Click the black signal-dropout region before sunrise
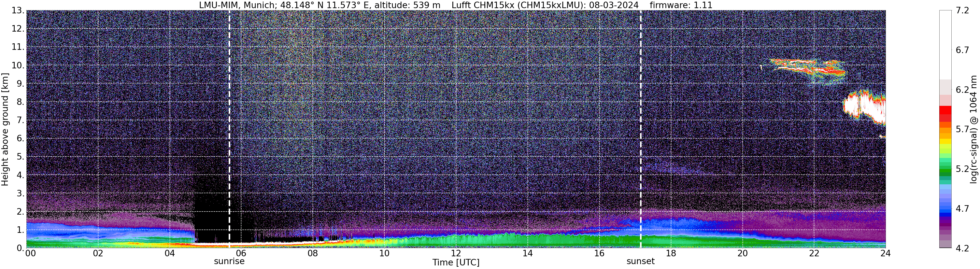 click(x=212, y=213)
